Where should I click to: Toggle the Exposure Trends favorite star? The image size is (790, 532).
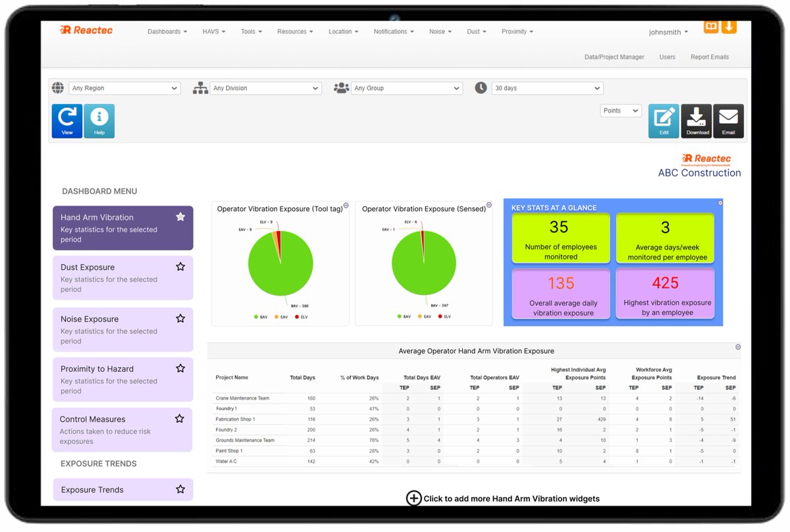(180, 489)
